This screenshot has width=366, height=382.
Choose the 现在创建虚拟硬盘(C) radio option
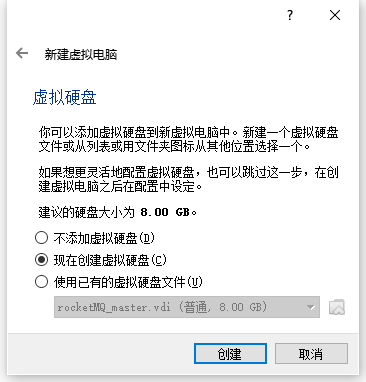tap(41, 260)
